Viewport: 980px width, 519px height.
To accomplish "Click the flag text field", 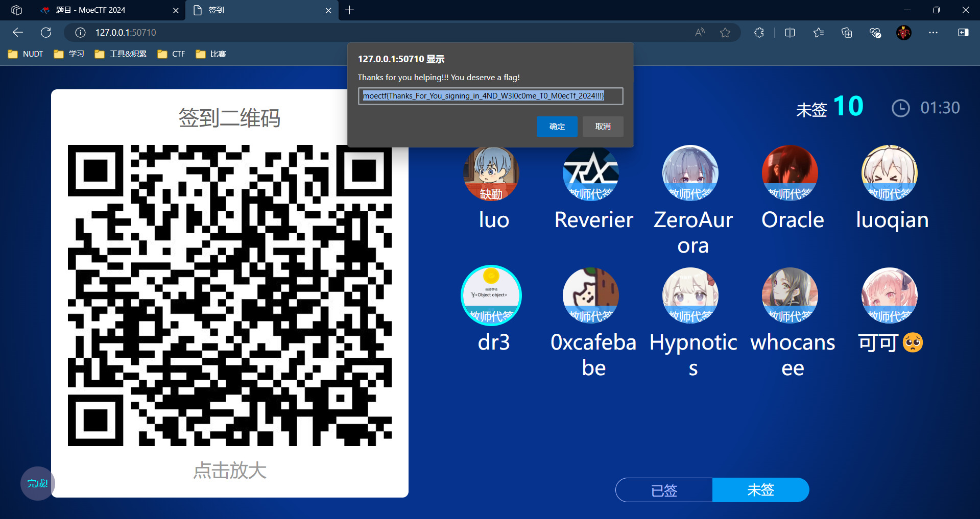I will 490,96.
